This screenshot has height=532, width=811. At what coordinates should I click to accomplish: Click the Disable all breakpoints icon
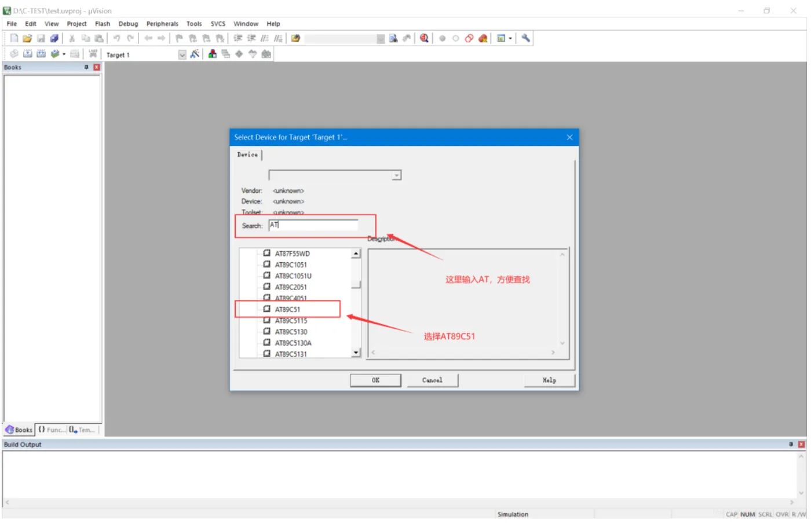point(469,38)
